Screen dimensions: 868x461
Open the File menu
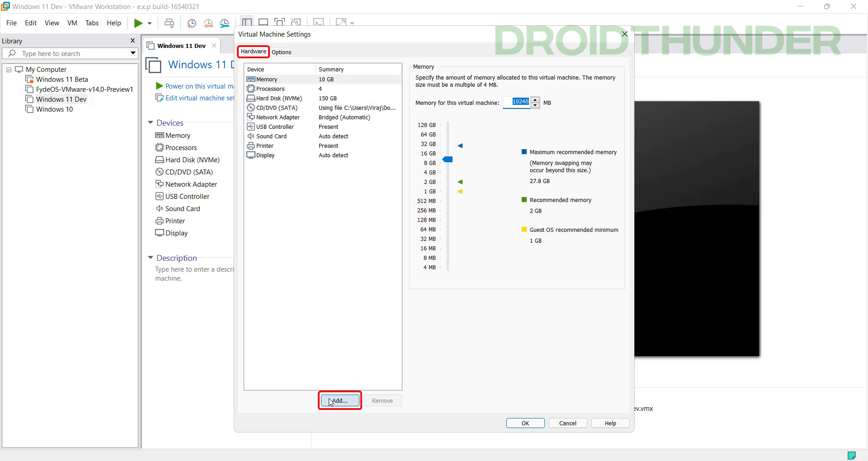[11, 23]
